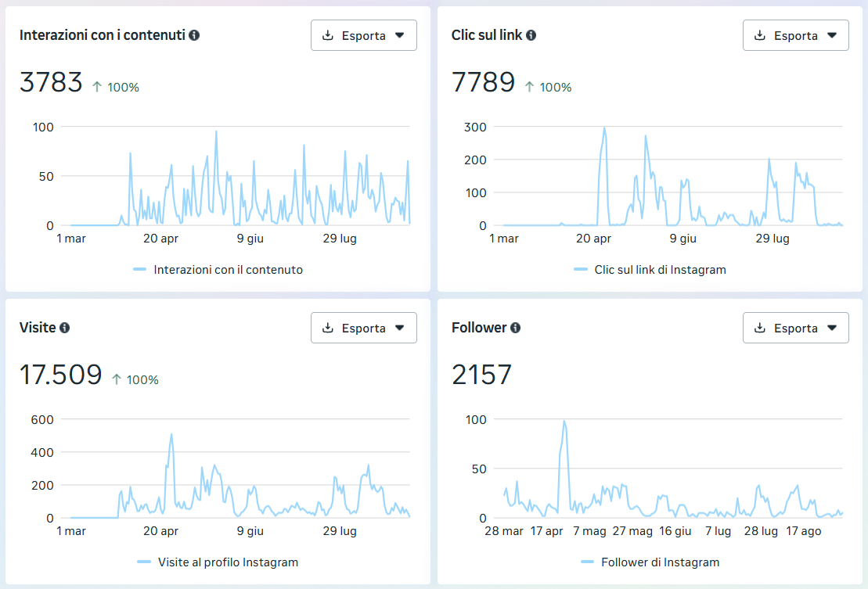Click 300 y-axis label in Clic sul link chart
The width and height of the screenshot is (868, 589).
[476, 127]
